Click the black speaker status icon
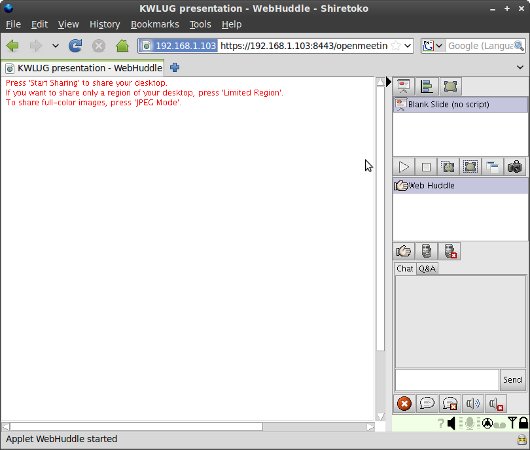 (451, 423)
